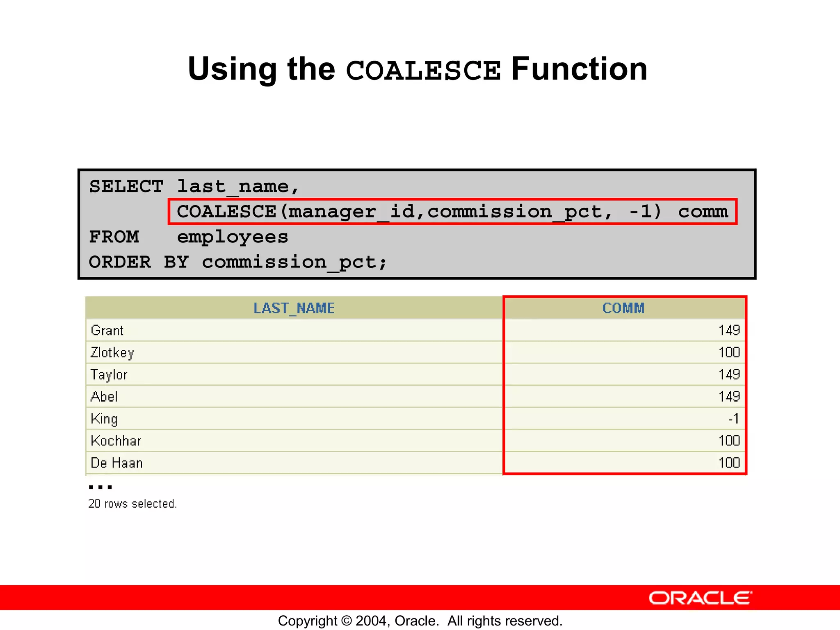Screen dimensions: 840x630
Task: Click the FROM employees code line
Action: (x=189, y=237)
